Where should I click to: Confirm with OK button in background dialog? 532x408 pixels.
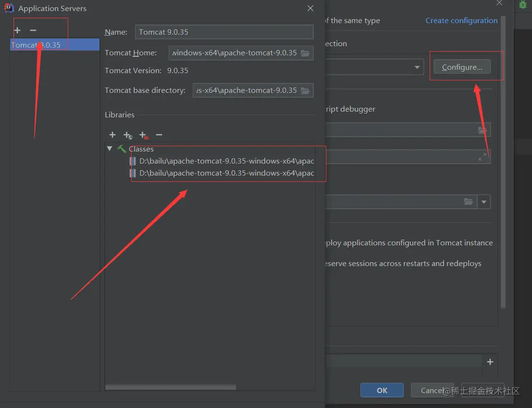click(x=382, y=390)
